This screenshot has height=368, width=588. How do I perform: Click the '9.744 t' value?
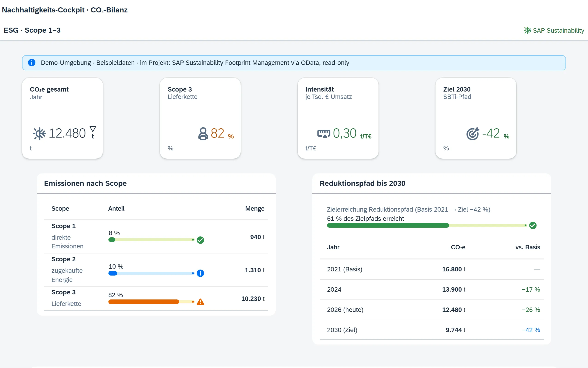(455, 330)
